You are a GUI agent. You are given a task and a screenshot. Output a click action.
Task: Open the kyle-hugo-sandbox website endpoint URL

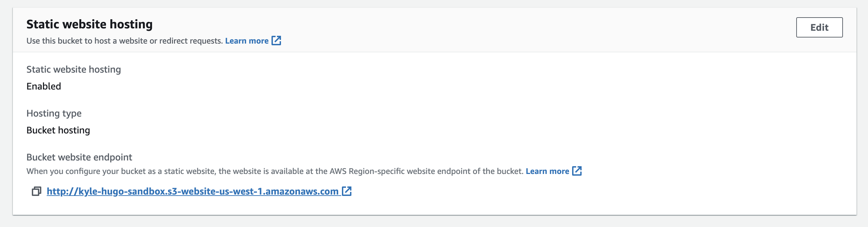click(x=193, y=192)
